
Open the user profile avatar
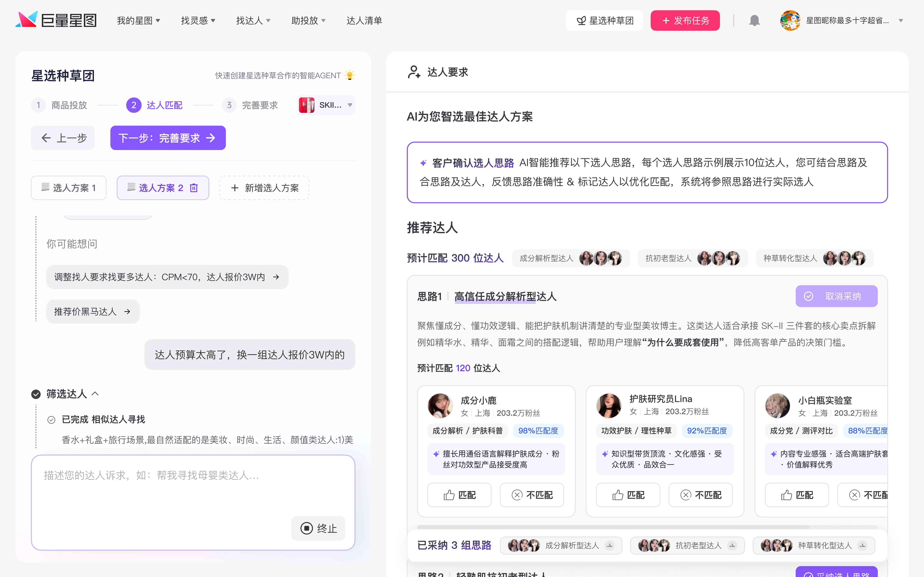790,21
